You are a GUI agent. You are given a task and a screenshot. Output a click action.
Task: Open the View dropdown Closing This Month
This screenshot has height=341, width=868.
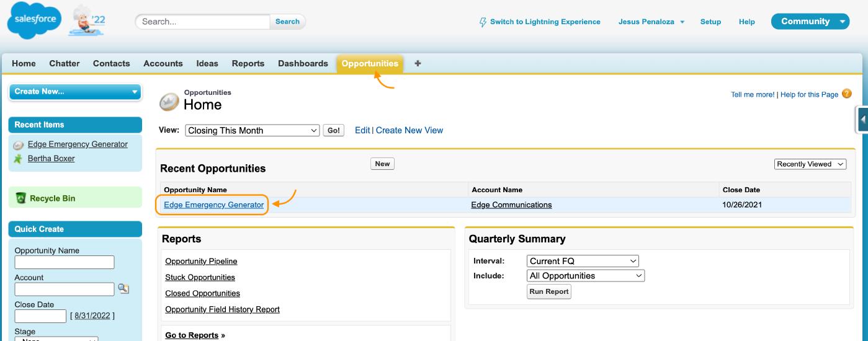point(252,130)
